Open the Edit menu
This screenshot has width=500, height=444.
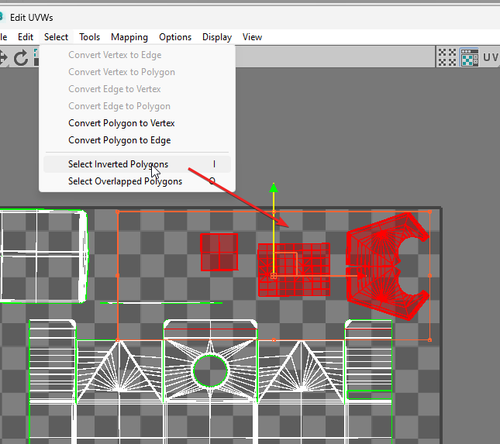coord(25,37)
